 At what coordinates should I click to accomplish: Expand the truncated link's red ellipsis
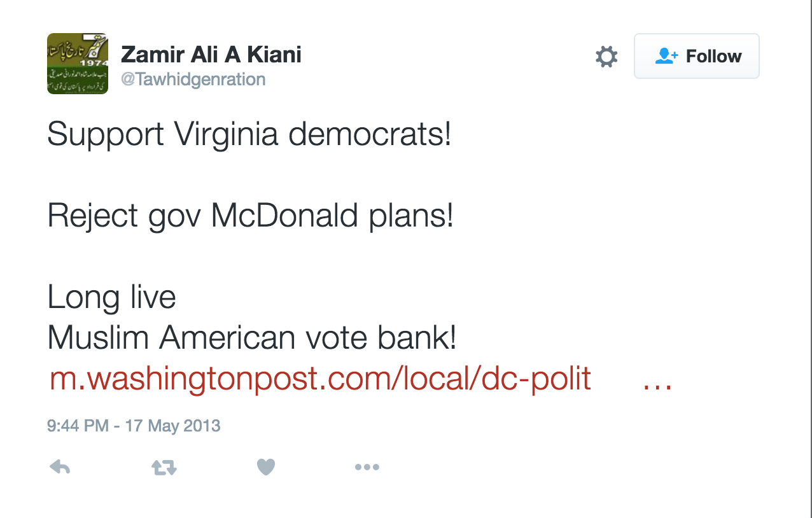[657, 380]
